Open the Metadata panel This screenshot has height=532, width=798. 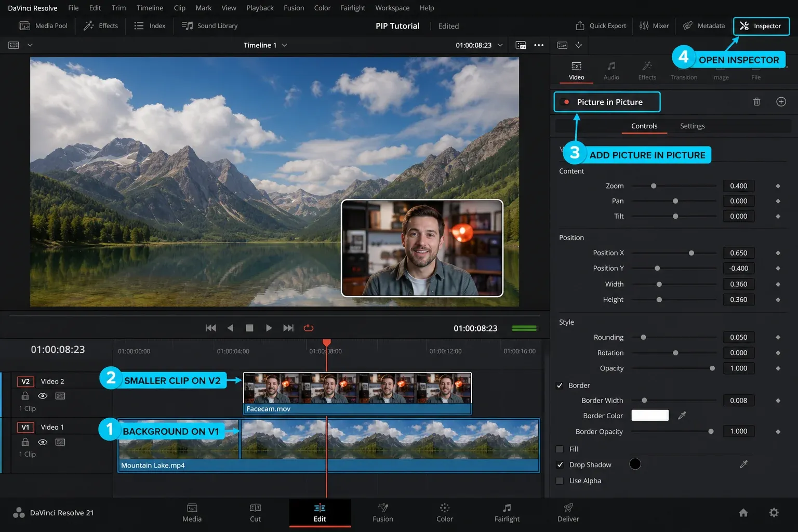pos(703,25)
